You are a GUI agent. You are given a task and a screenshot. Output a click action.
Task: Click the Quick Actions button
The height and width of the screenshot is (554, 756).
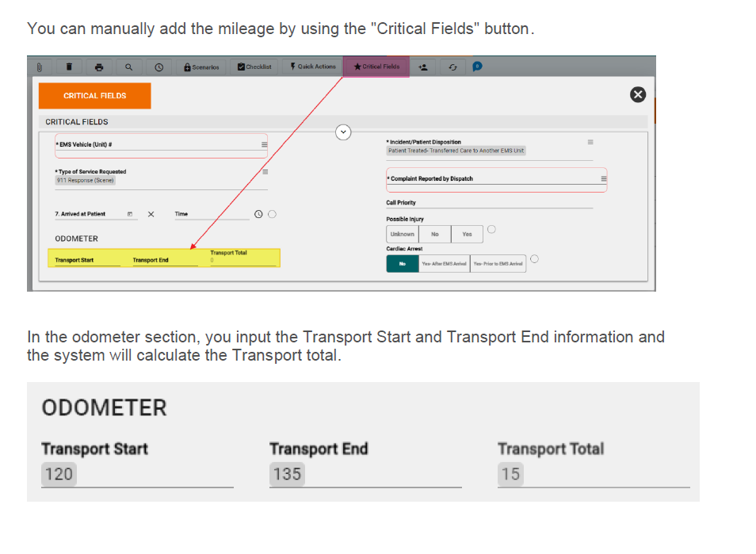click(313, 67)
